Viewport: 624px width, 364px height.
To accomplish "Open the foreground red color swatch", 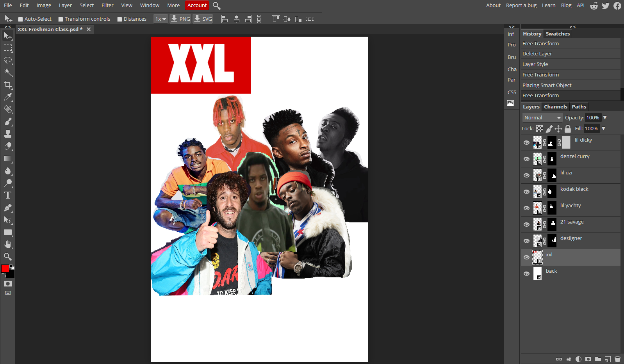I will 5,268.
